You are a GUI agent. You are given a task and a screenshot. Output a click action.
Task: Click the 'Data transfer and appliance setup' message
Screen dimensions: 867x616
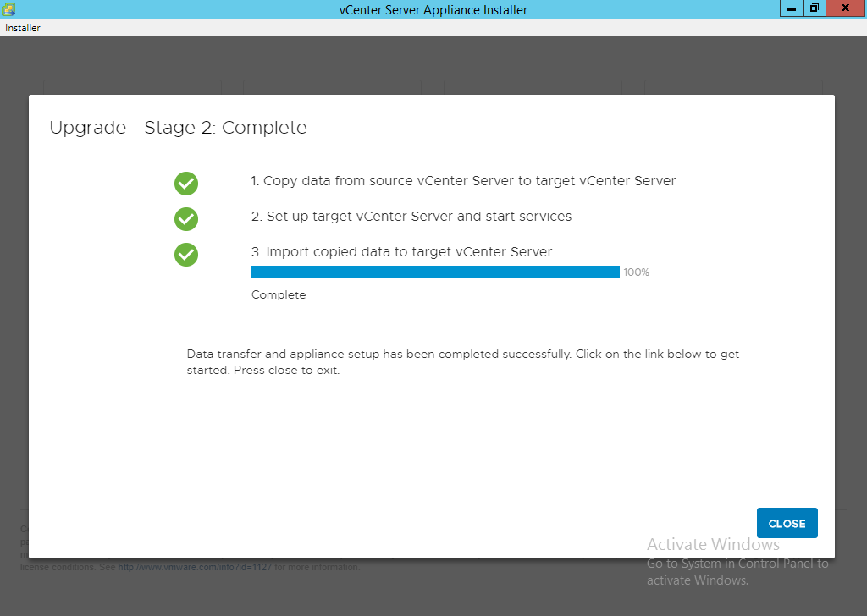(463, 362)
